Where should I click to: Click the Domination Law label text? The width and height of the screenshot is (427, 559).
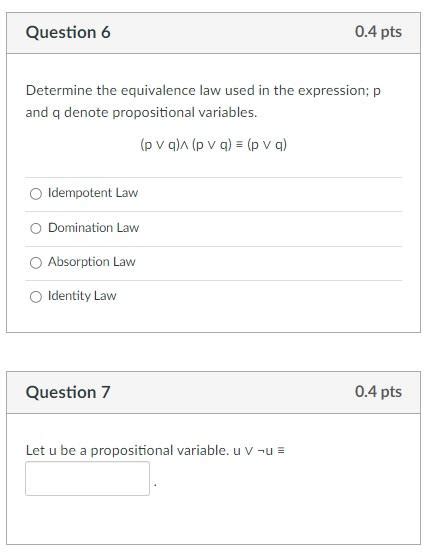point(93,227)
